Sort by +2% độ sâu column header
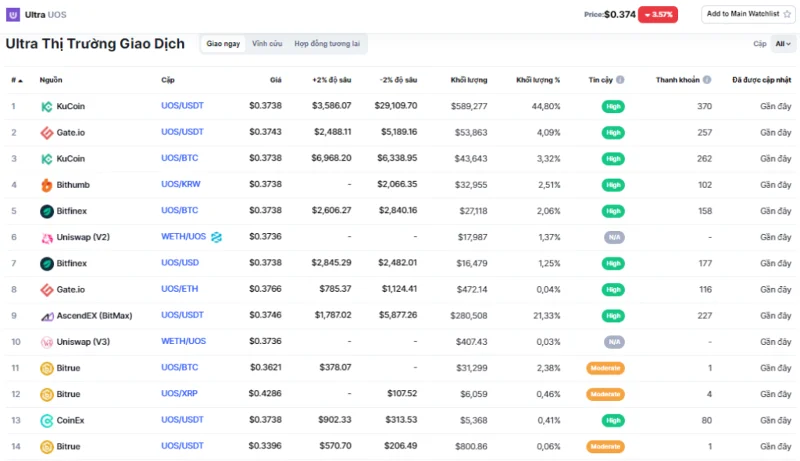This screenshot has width=800, height=461. pyautogui.click(x=332, y=80)
